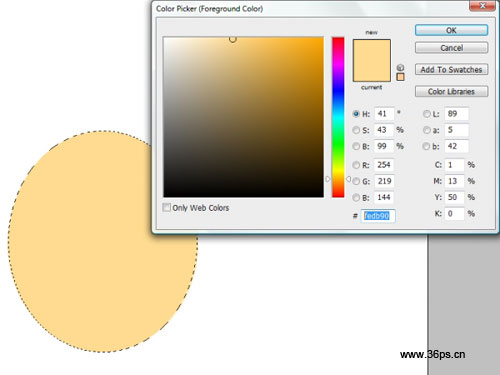Click inside the color saturation field
The image size is (500, 375).
(243, 117)
